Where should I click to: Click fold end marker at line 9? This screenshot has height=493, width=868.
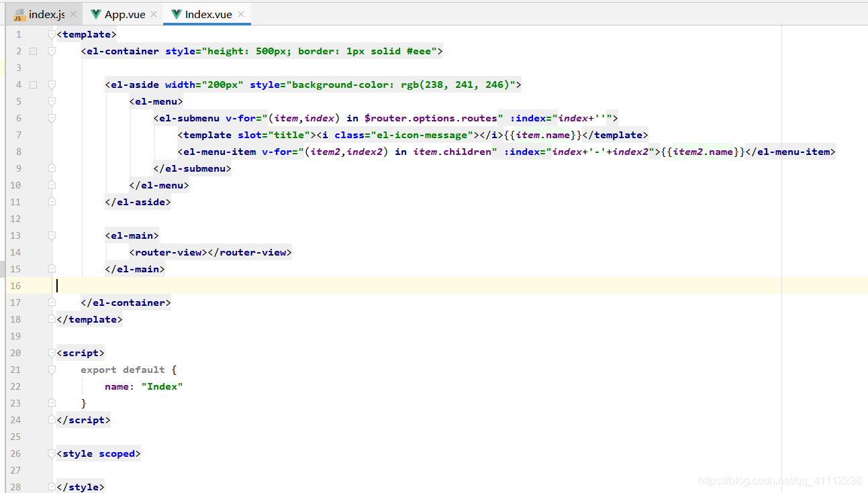52,168
